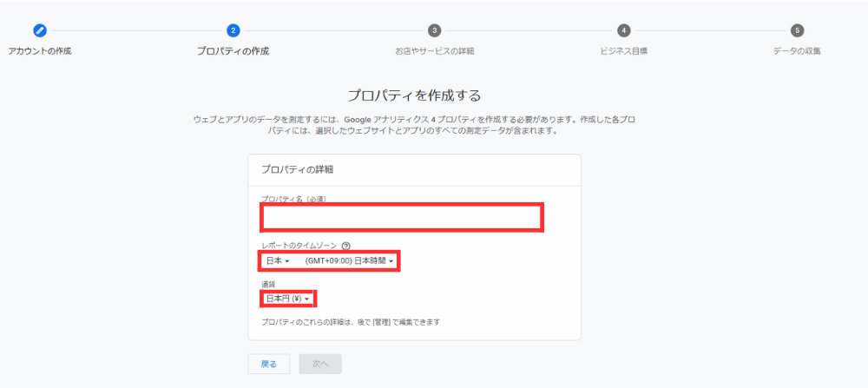The image size is (868, 388).
Task: Select step 5 circle データの収集
Action: point(797,30)
